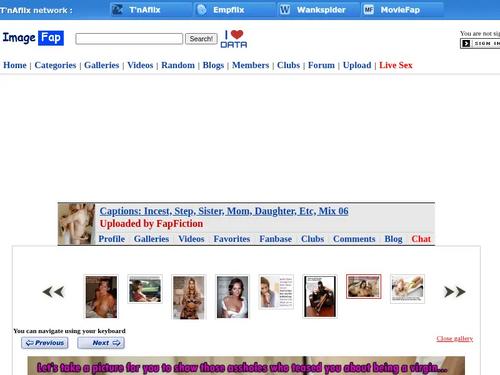Viewport: 500px width, 375px height.
Task: Advance thumbnails with right double arrow
Action: [455, 292]
